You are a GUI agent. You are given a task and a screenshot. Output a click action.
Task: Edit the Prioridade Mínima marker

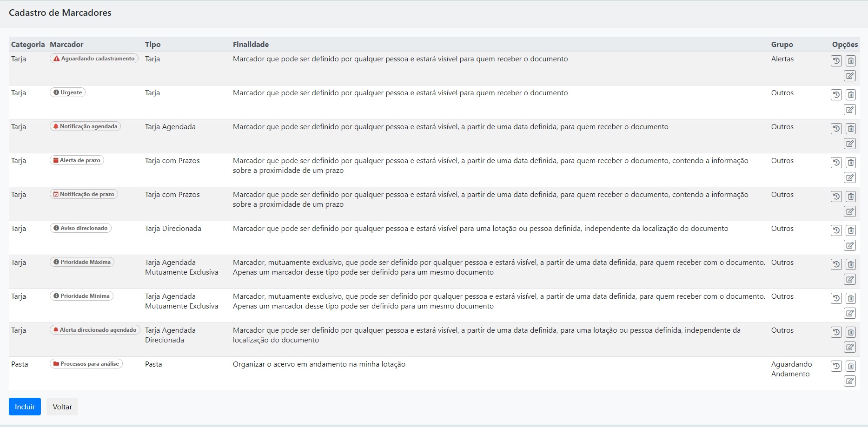click(x=849, y=313)
